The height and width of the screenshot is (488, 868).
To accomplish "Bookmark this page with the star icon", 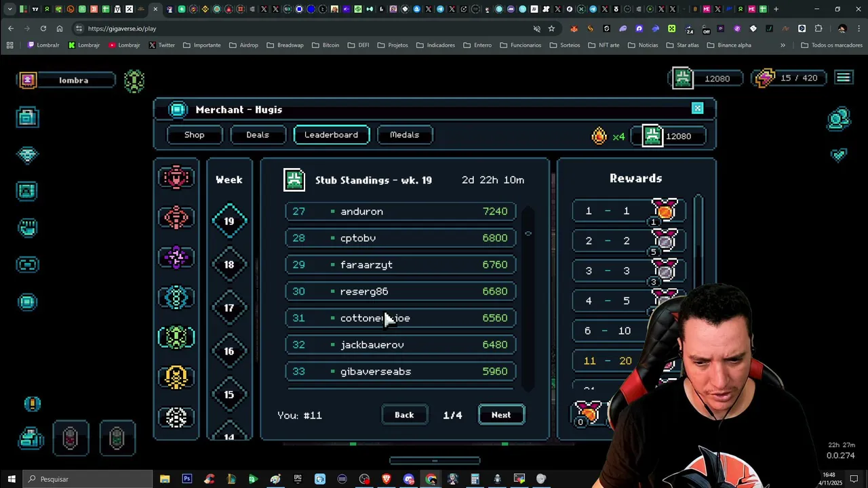I will (x=551, y=28).
